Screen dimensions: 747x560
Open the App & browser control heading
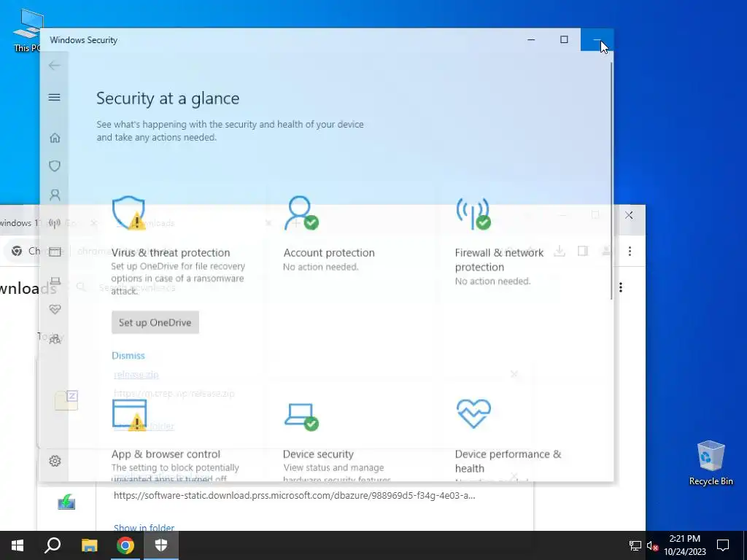pos(166,454)
